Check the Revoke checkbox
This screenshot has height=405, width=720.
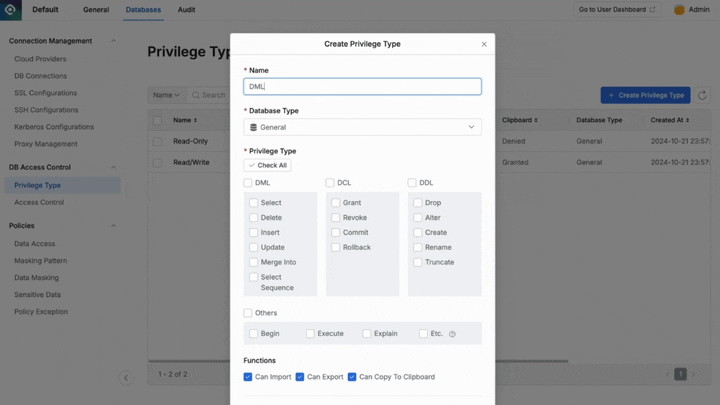[336, 217]
